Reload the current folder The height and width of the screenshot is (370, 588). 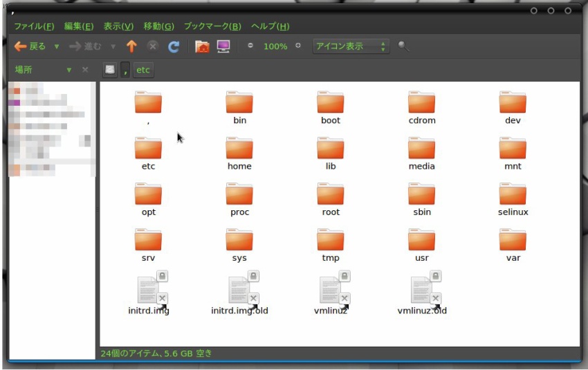[174, 46]
